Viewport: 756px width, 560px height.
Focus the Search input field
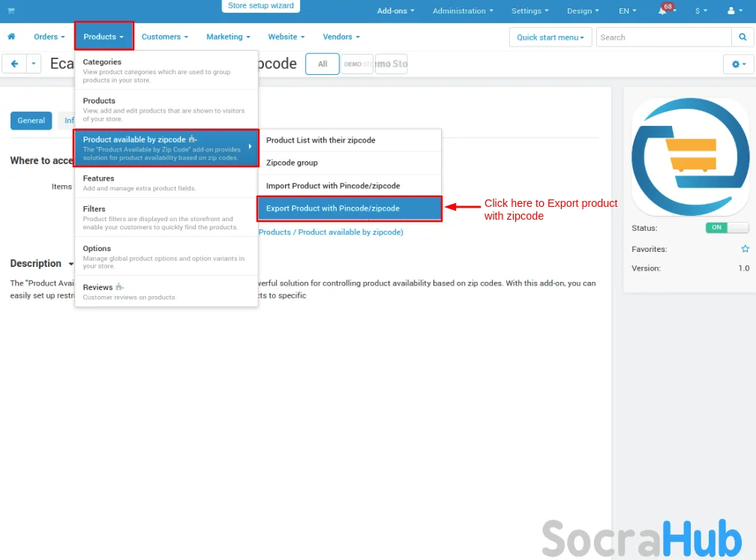point(664,37)
